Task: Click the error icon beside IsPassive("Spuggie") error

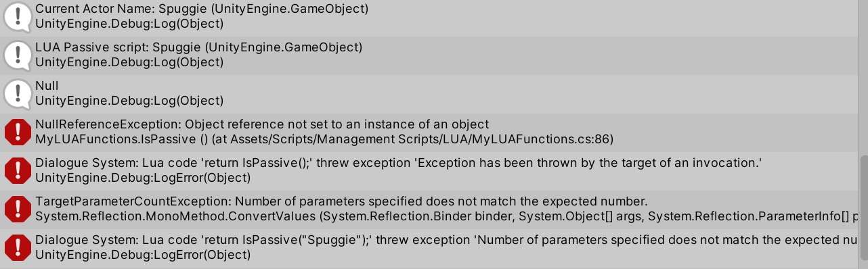Action: click(18, 247)
